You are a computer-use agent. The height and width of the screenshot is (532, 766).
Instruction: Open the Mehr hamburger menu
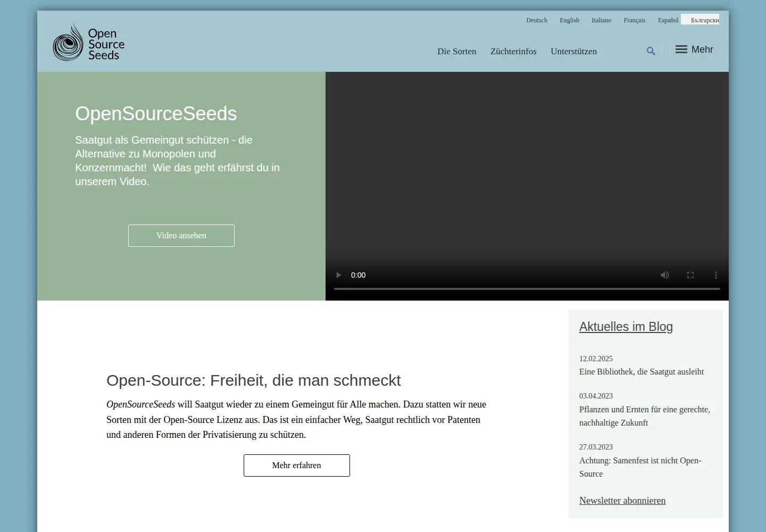tap(694, 49)
